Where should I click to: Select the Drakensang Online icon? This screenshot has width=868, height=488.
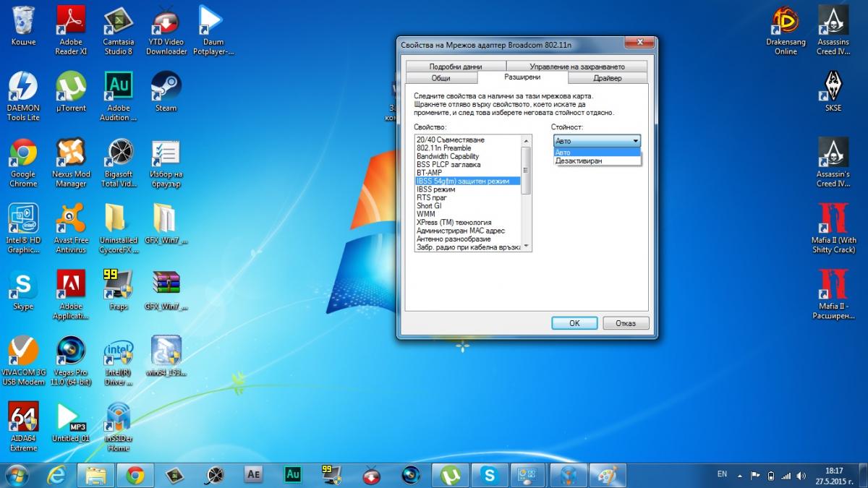click(786, 30)
